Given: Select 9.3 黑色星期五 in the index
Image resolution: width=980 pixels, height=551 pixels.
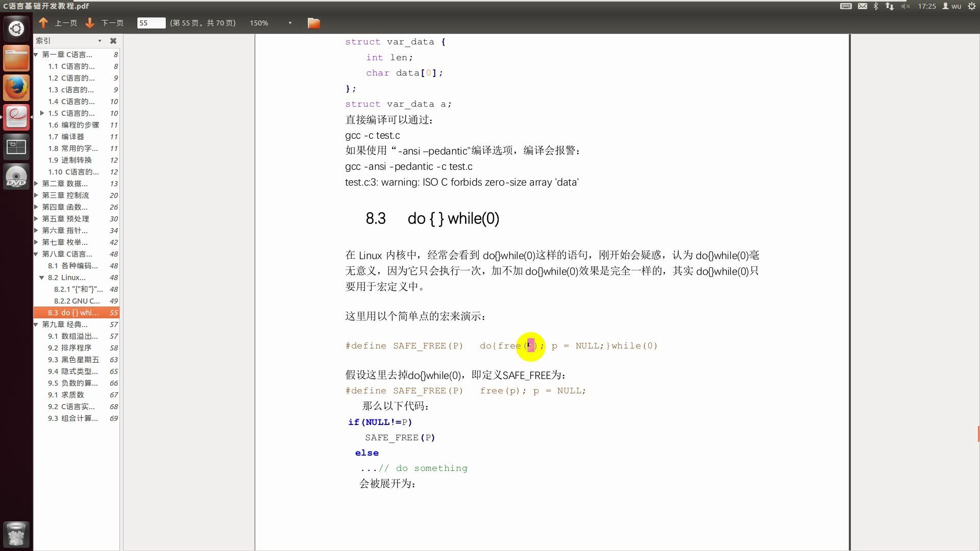Looking at the screenshot, I should (73, 360).
